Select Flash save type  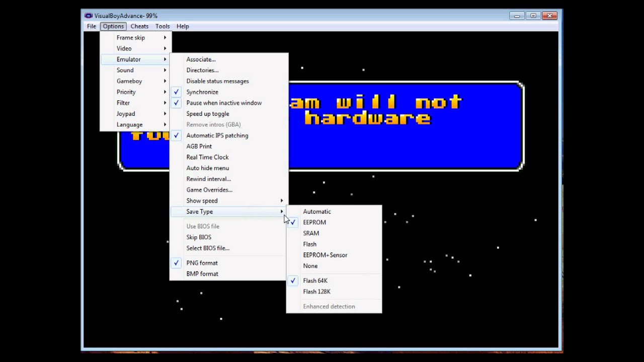point(334,244)
